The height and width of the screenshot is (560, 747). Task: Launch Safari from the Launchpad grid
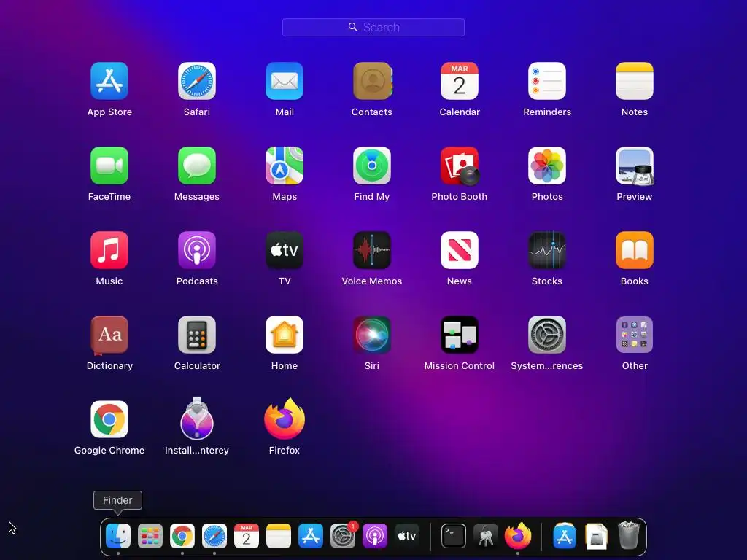point(197,81)
